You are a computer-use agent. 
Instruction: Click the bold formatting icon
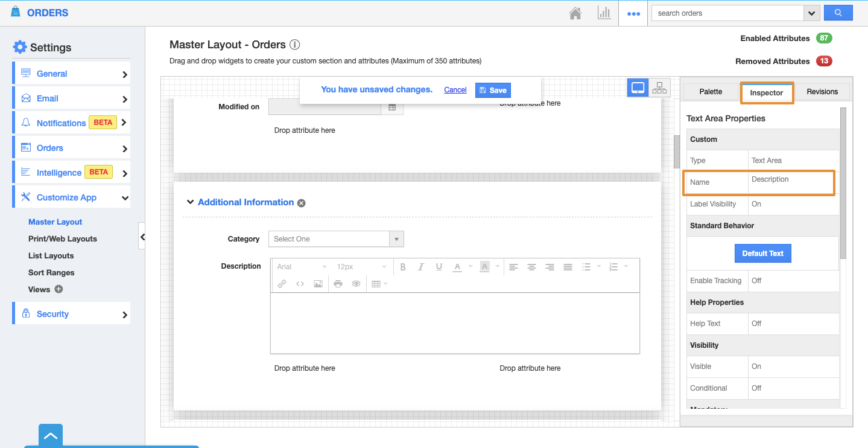pos(403,267)
